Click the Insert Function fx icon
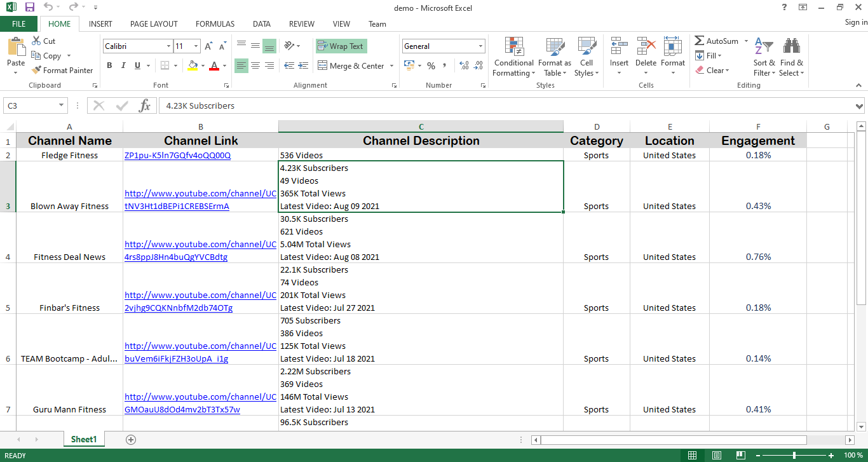 coord(145,105)
